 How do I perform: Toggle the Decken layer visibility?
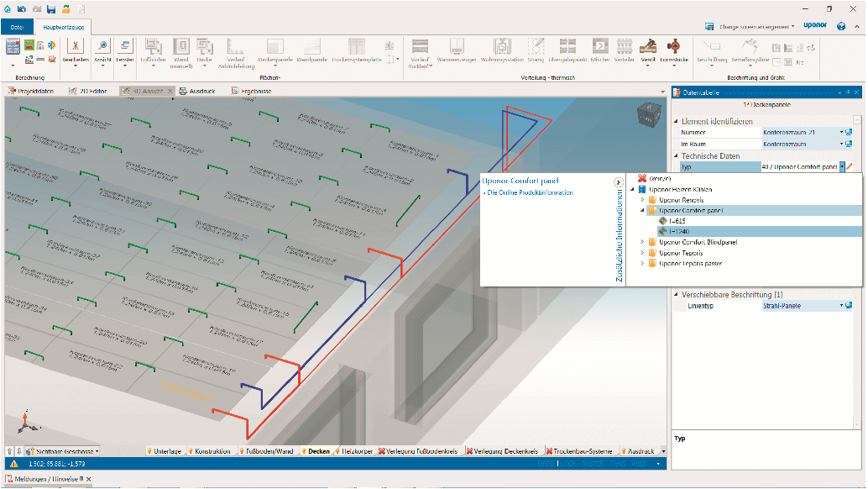(316, 451)
